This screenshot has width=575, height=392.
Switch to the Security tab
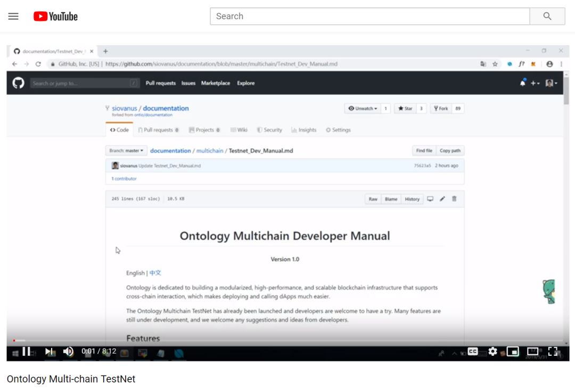point(269,130)
